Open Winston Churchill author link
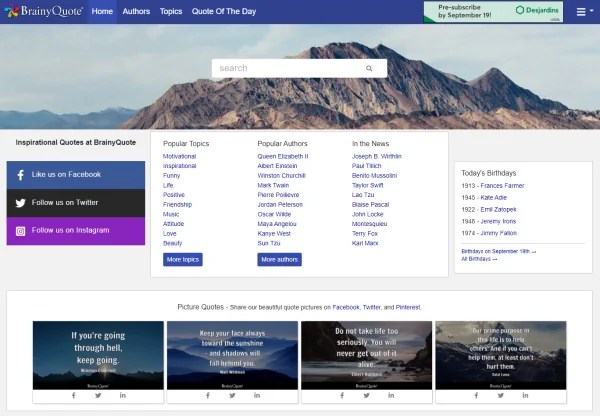Screen dimensions: 600x416 (282, 175)
